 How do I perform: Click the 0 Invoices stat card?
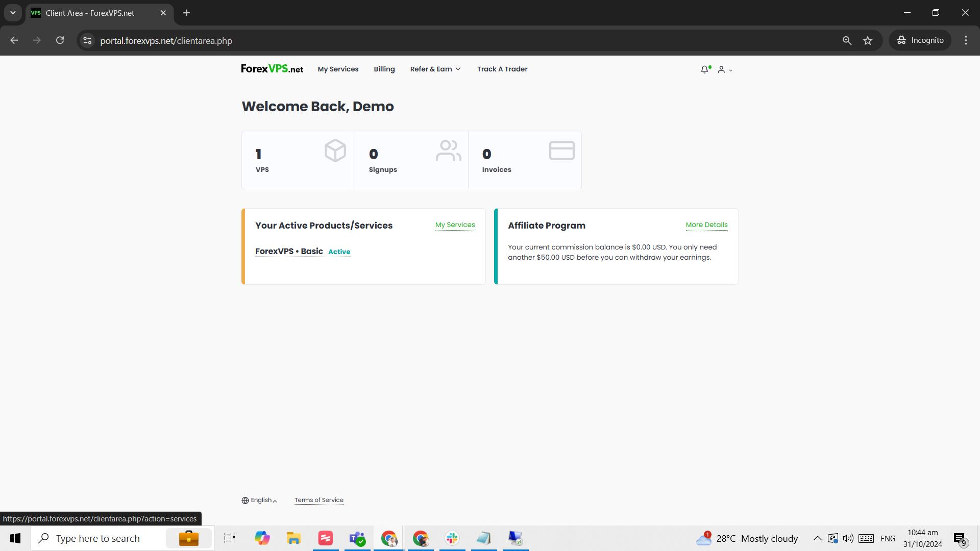[525, 160]
